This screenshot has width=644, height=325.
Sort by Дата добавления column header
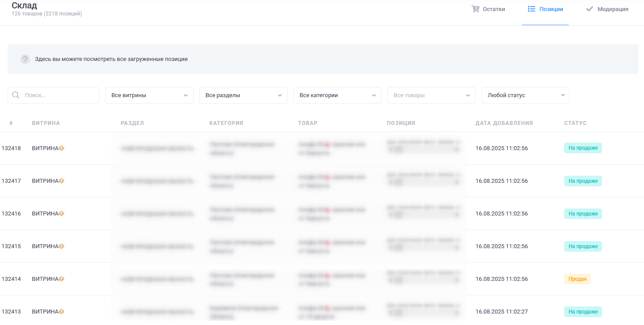pos(504,123)
